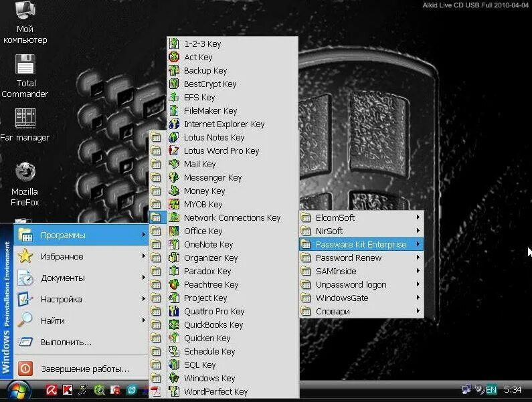Open Lotus Word Pro Key icon
Viewport: 532px width, 402px height.
[174, 150]
